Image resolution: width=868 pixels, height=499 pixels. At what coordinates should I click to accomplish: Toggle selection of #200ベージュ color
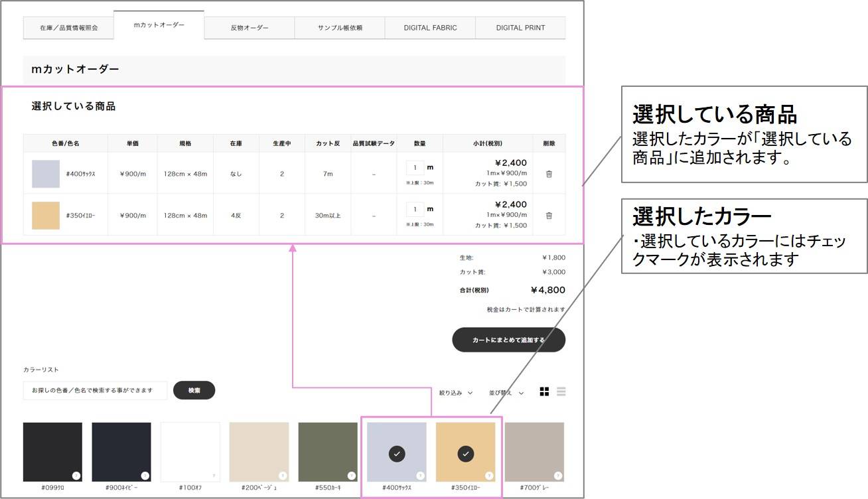(x=258, y=450)
